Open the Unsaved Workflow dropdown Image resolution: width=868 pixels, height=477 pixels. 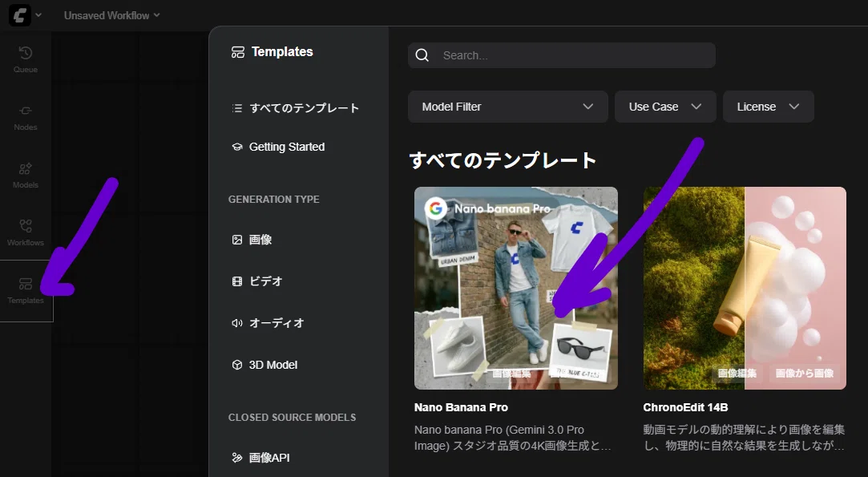tap(112, 15)
